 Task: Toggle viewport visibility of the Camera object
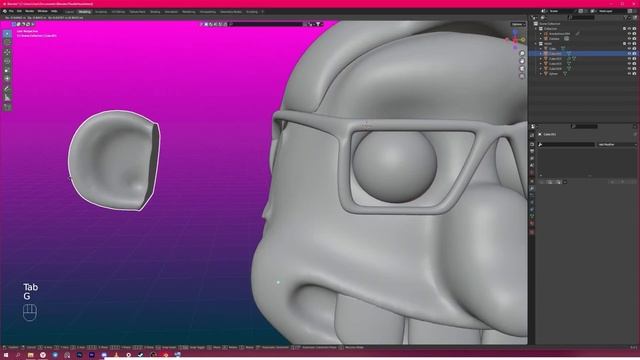coord(629,39)
